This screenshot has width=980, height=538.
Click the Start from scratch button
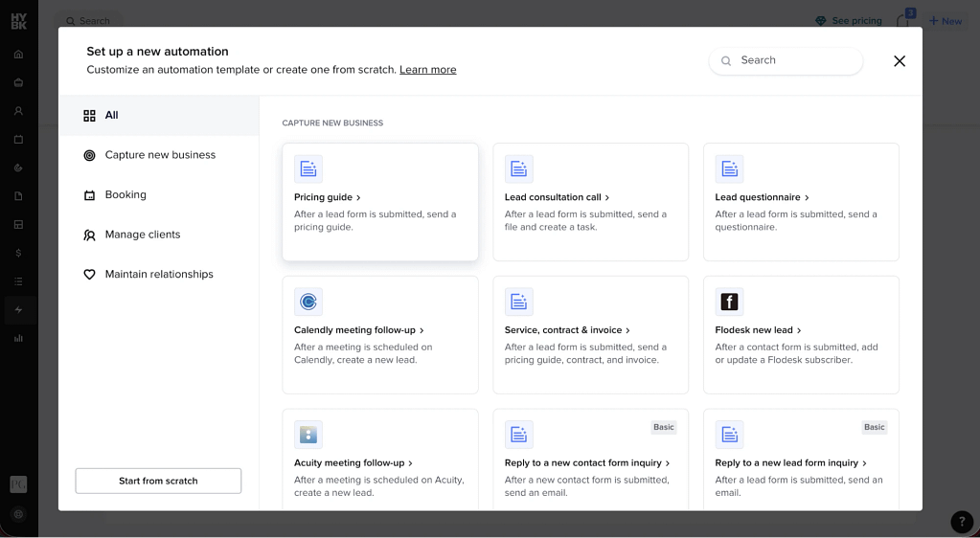(x=158, y=482)
